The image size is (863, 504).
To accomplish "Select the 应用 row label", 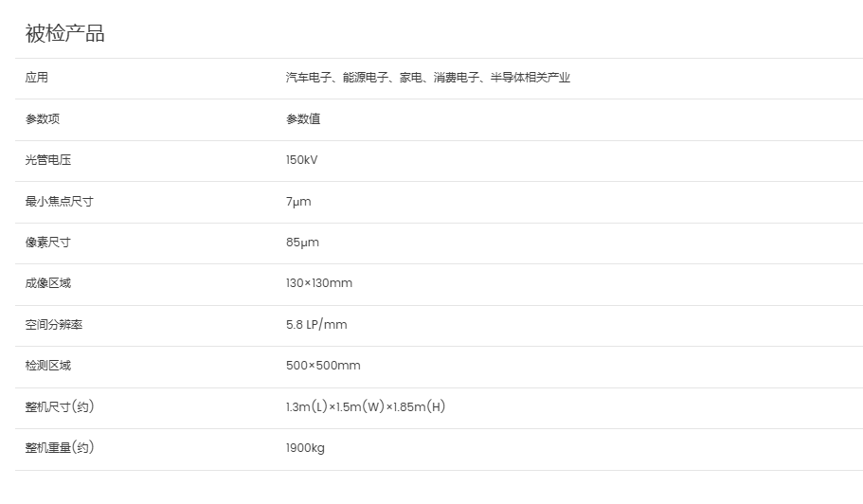I will [36, 78].
